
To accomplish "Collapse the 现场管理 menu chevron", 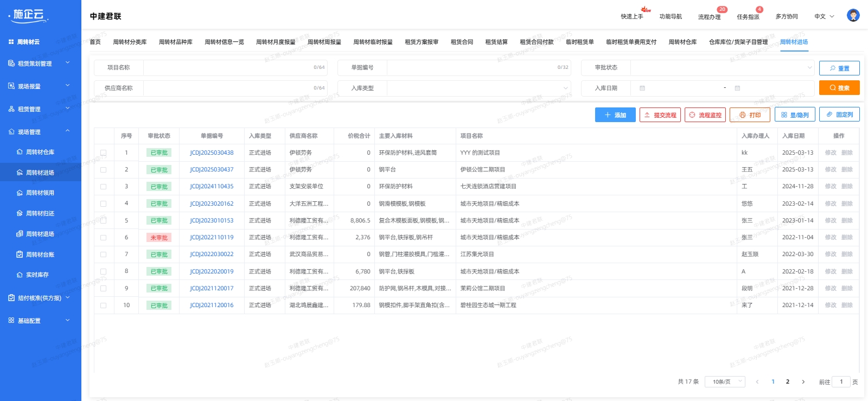I will click(x=68, y=131).
